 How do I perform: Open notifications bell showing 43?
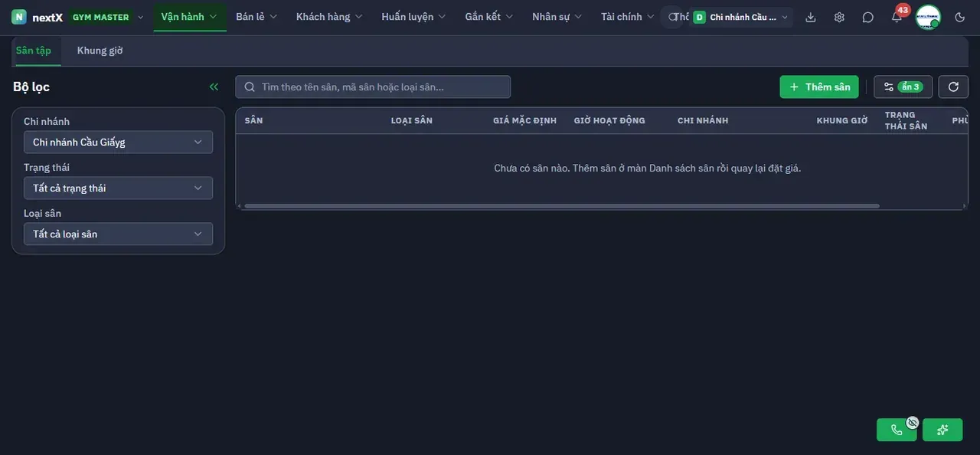click(897, 17)
